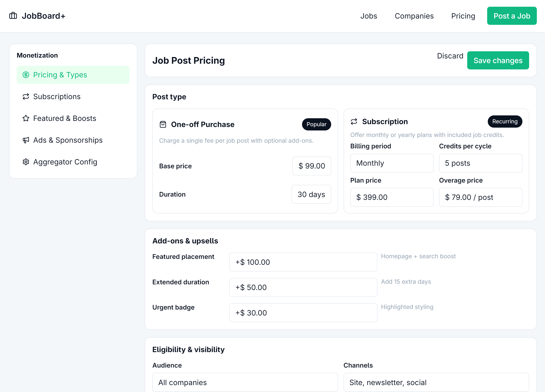Viewport: 545px width, 392px height.
Task: Open the Companies navigation item
Action: point(414,16)
